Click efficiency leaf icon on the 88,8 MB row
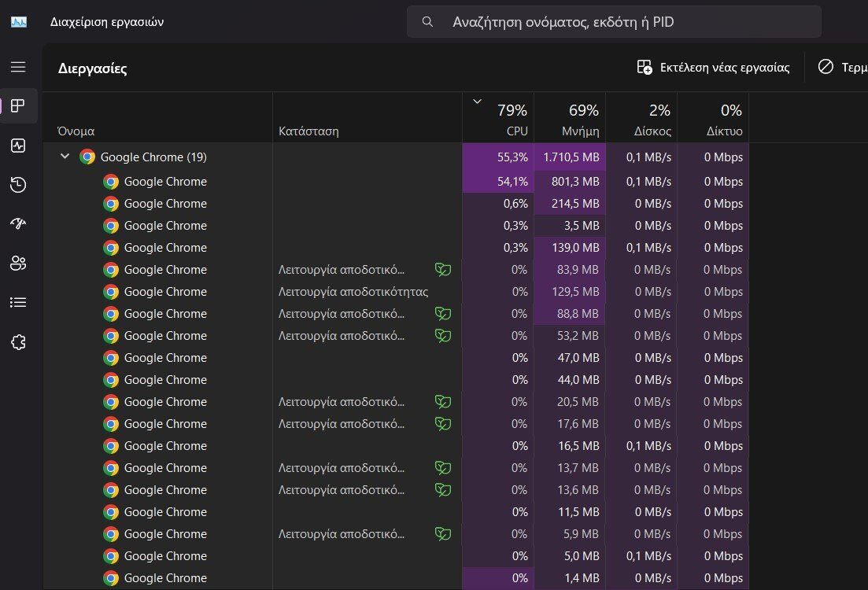 [x=443, y=314]
